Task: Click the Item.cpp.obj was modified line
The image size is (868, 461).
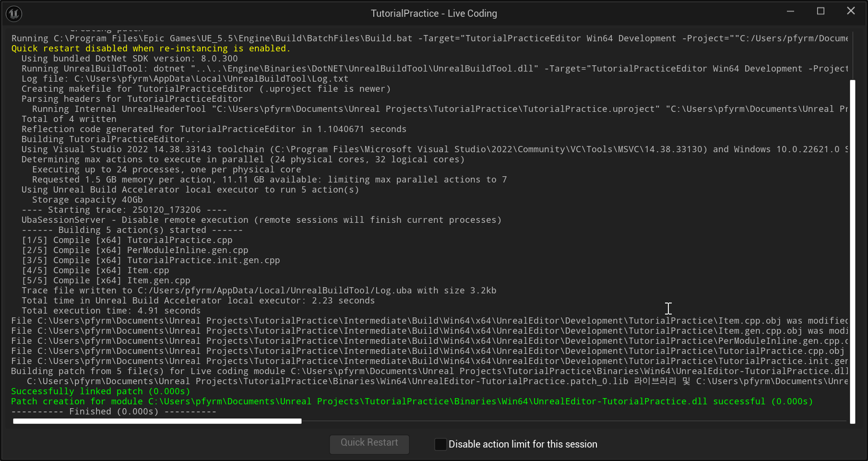Action: click(429, 321)
